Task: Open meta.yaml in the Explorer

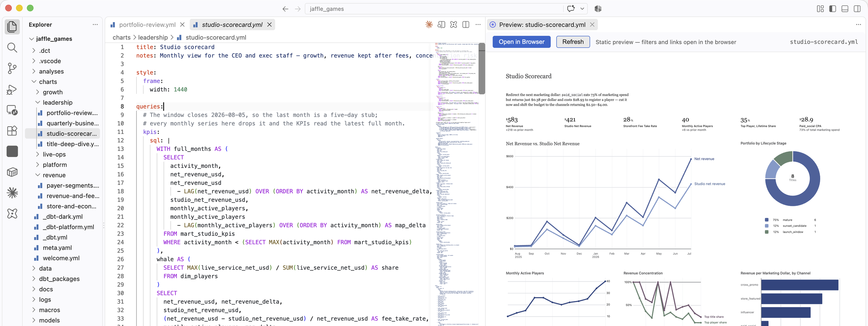Action: (x=57, y=248)
